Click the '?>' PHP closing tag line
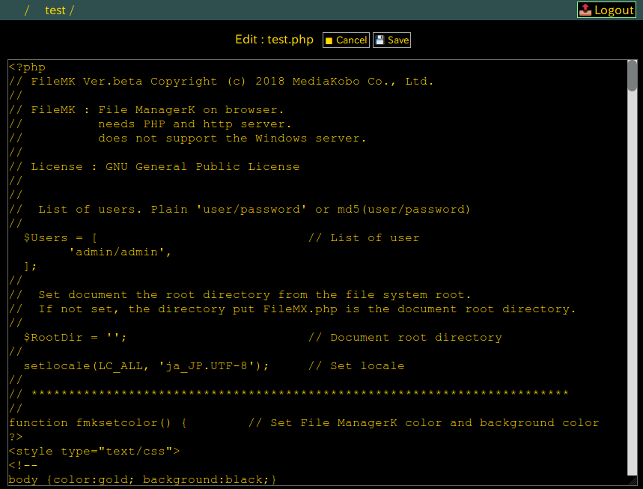The image size is (643, 489). pyautogui.click(x=16, y=437)
